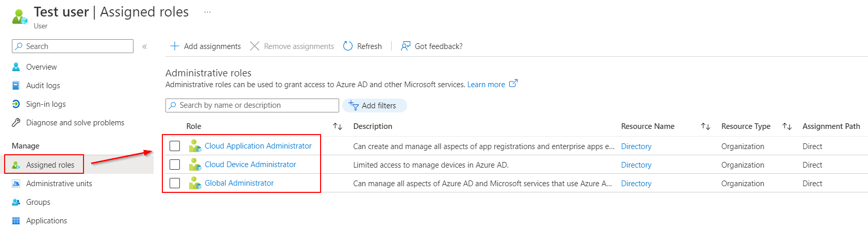Click the Add assignments plus icon

(x=175, y=46)
